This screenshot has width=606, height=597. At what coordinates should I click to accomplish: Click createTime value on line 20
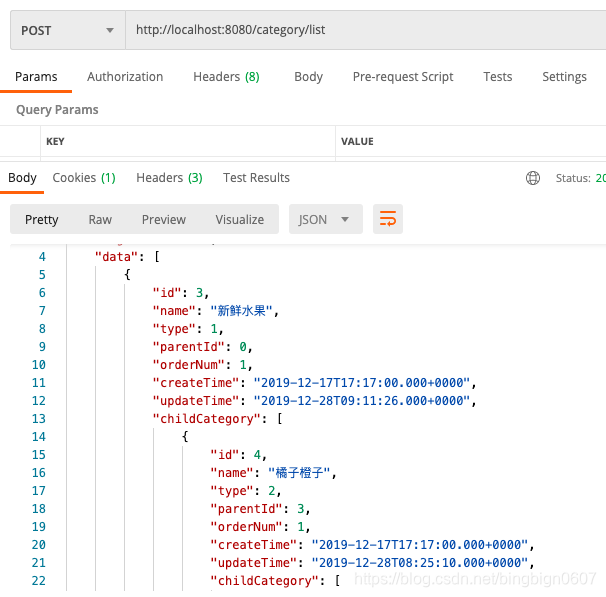(x=420, y=545)
